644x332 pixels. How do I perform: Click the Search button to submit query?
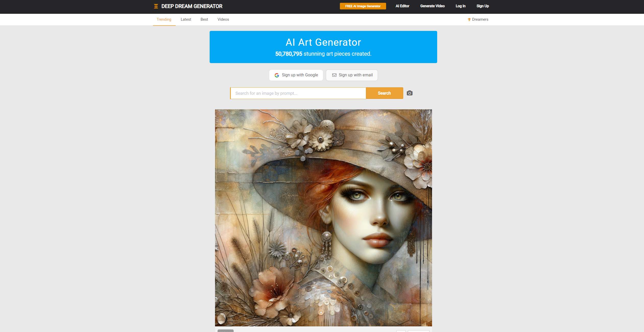coord(384,93)
